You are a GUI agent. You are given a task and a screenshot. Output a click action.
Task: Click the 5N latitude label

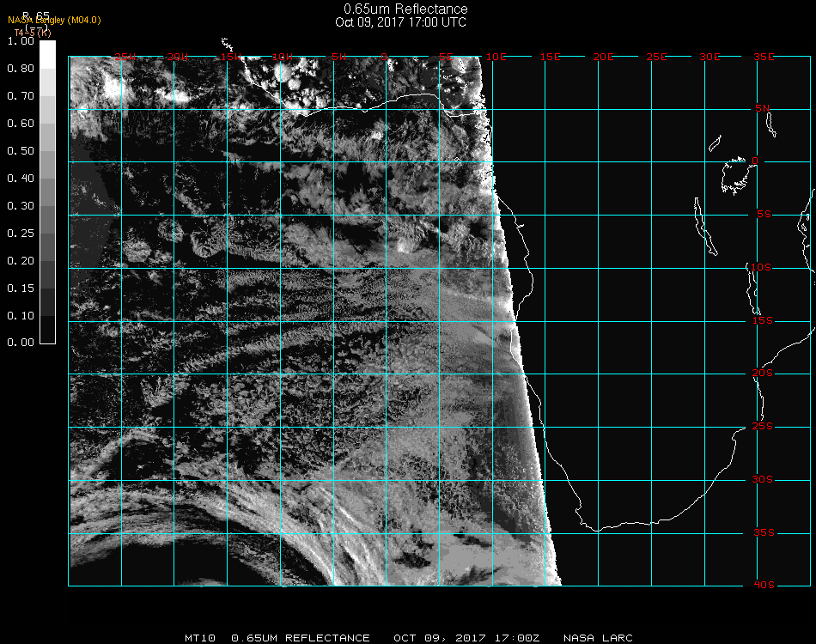click(x=763, y=108)
